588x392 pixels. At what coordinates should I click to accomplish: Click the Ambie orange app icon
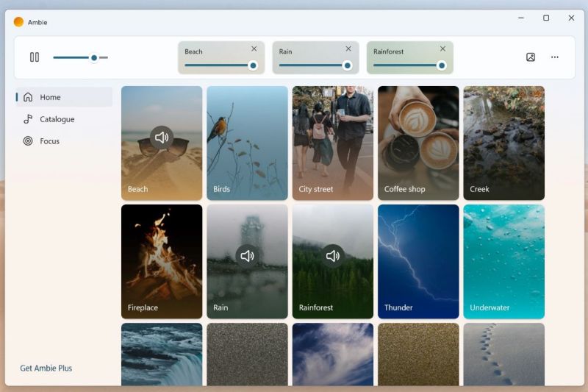point(18,22)
